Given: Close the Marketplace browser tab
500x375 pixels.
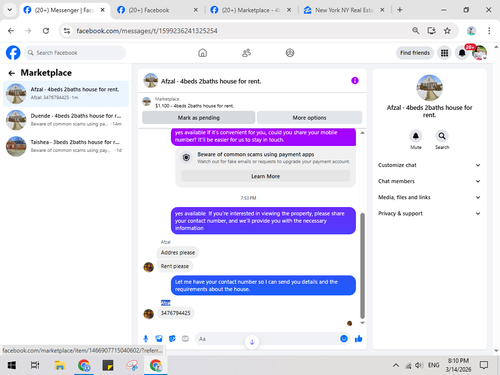Looking at the screenshot, I should pos(289,10).
